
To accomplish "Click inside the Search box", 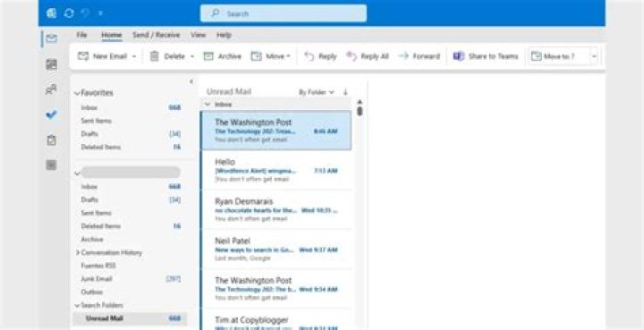I will pos(284,13).
